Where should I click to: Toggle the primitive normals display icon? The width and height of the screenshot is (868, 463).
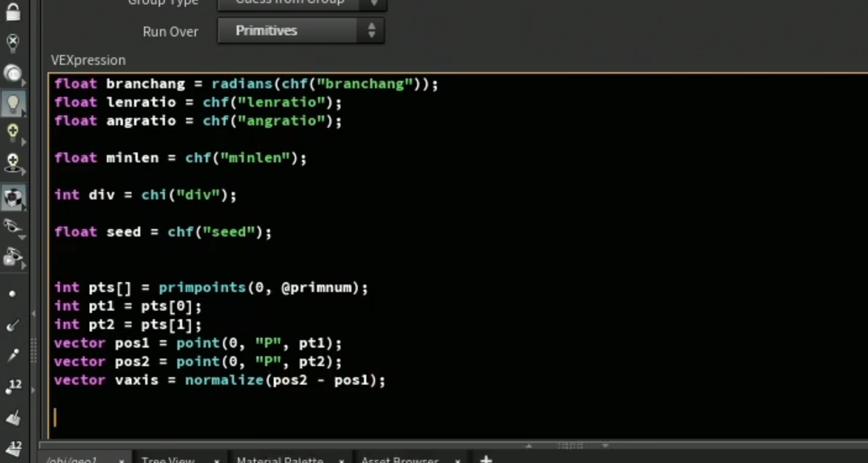(13, 417)
